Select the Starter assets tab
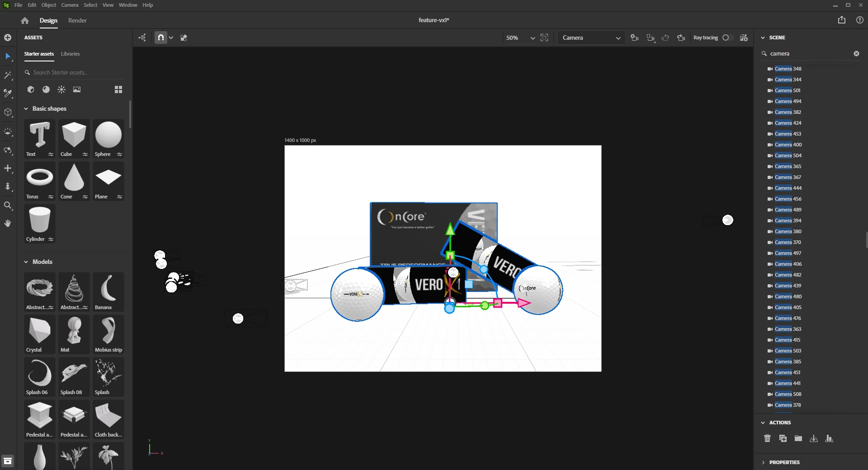868x470 pixels. point(39,54)
